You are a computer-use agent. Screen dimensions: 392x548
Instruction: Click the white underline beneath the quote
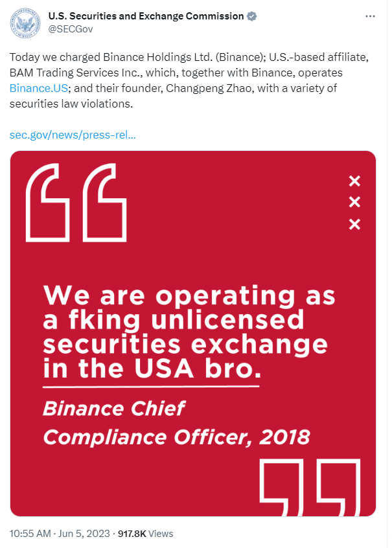click(x=151, y=387)
